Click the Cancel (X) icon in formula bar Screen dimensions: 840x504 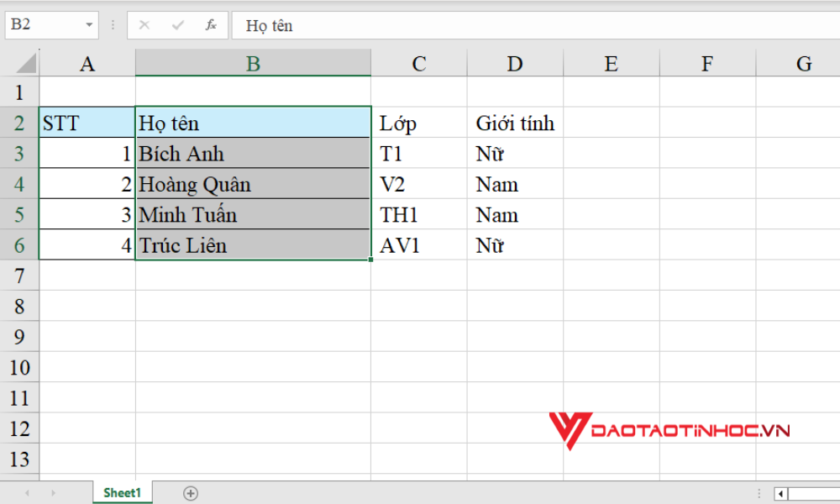[144, 24]
